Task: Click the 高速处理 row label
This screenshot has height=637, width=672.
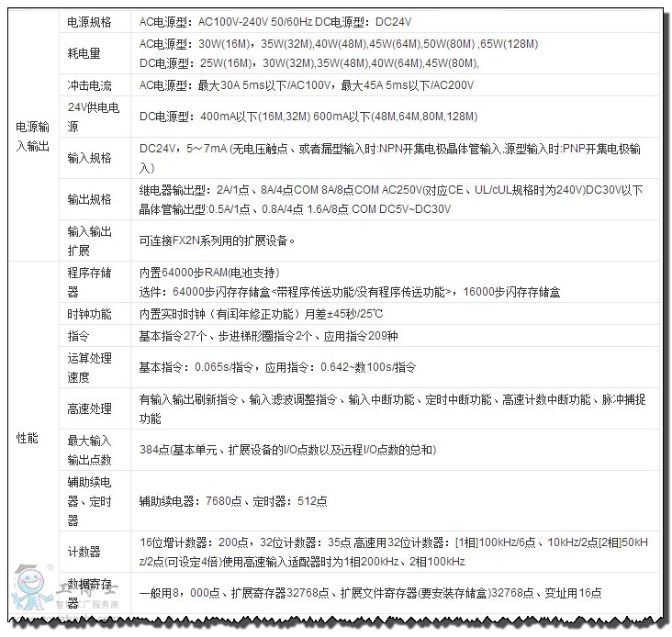Action: (89, 408)
